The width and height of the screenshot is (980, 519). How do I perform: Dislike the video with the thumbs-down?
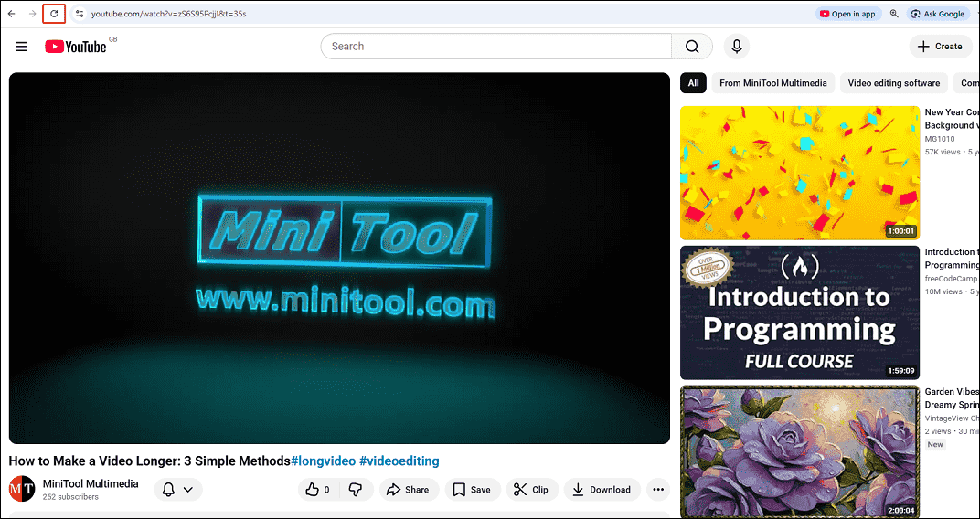(x=357, y=490)
